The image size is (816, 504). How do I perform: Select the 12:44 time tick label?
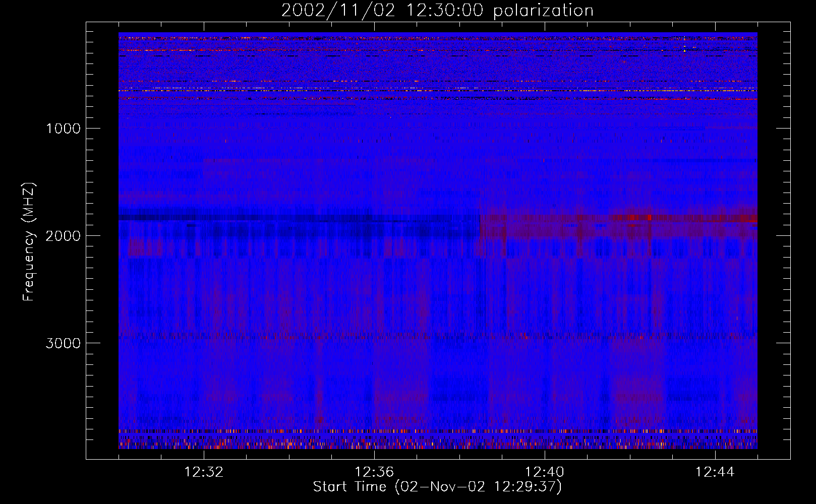pyautogui.click(x=715, y=472)
